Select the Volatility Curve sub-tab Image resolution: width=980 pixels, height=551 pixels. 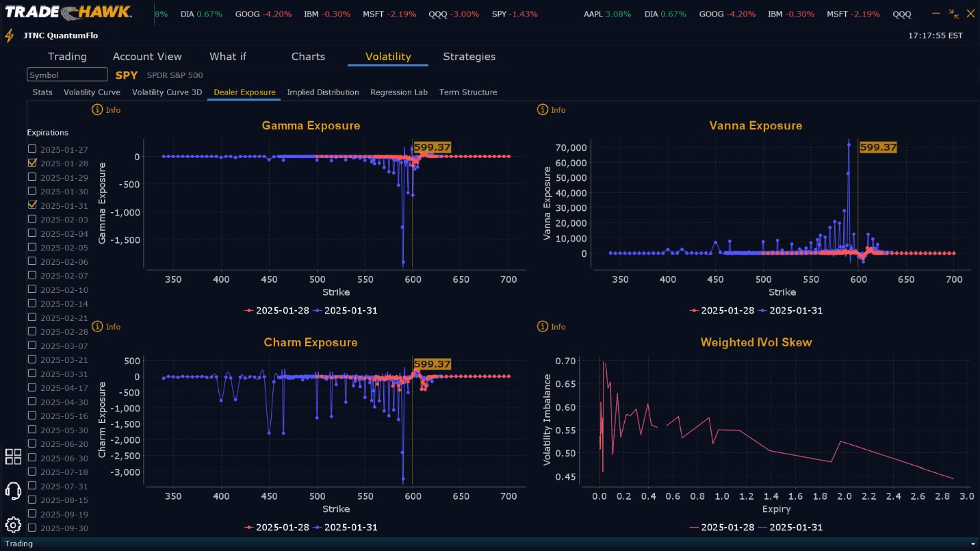[x=92, y=92]
